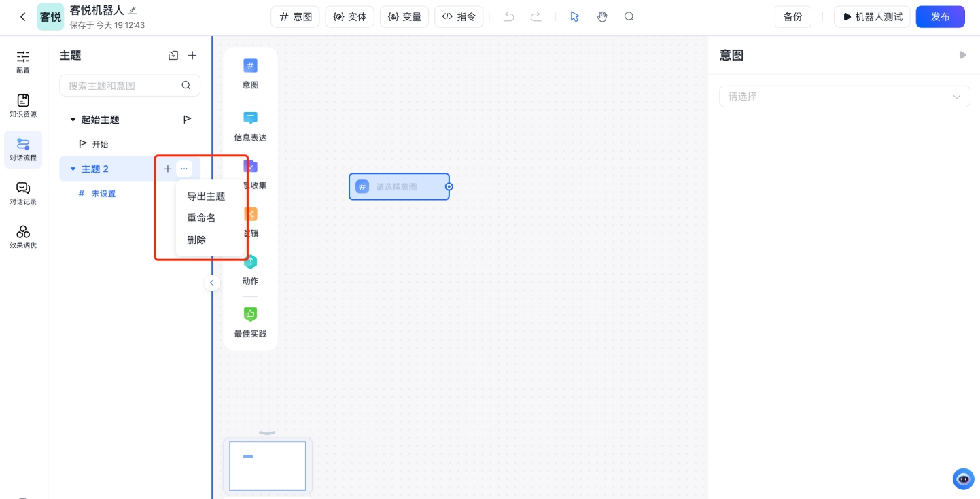
Task: Click the 搜索主题和意图 search field
Action: click(x=122, y=86)
